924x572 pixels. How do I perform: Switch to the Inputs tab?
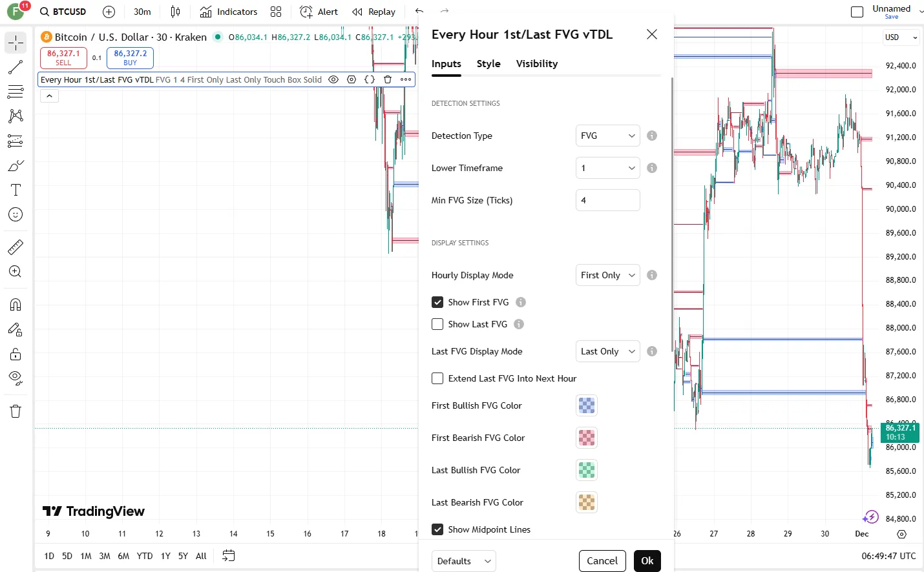coord(446,64)
